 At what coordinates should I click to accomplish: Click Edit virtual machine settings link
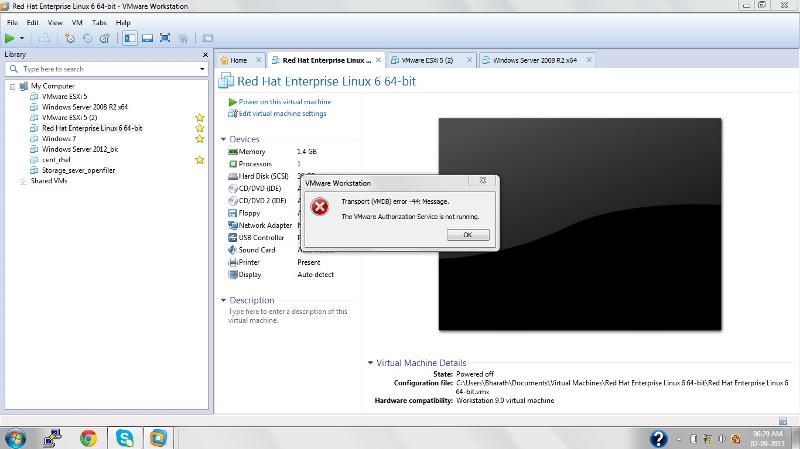point(282,113)
